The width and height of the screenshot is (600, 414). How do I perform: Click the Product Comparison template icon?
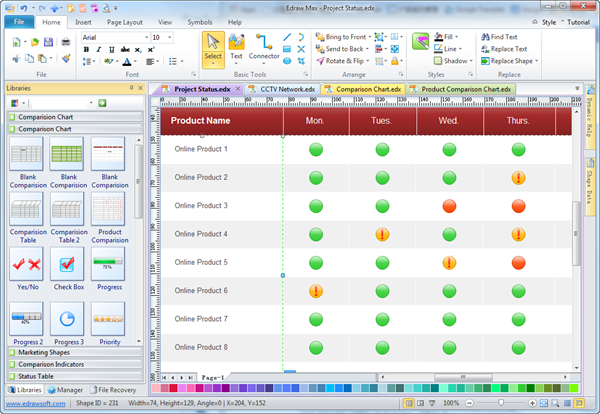[108, 210]
